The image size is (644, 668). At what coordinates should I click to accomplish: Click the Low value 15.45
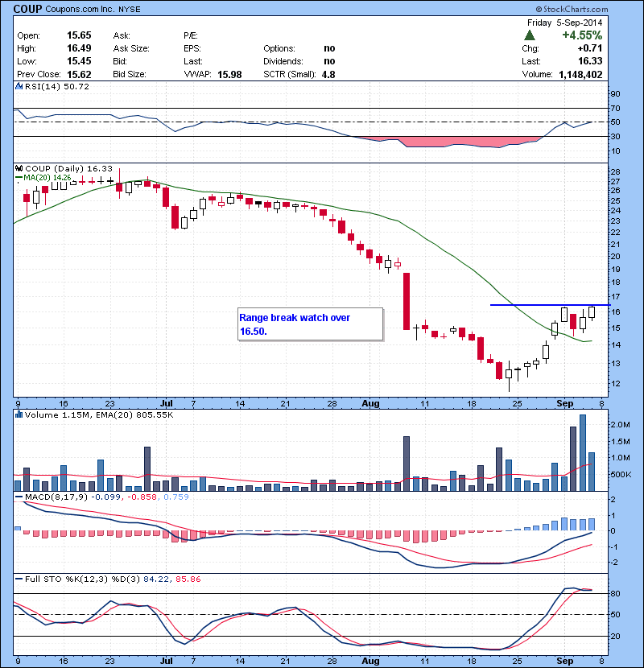tap(79, 61)
